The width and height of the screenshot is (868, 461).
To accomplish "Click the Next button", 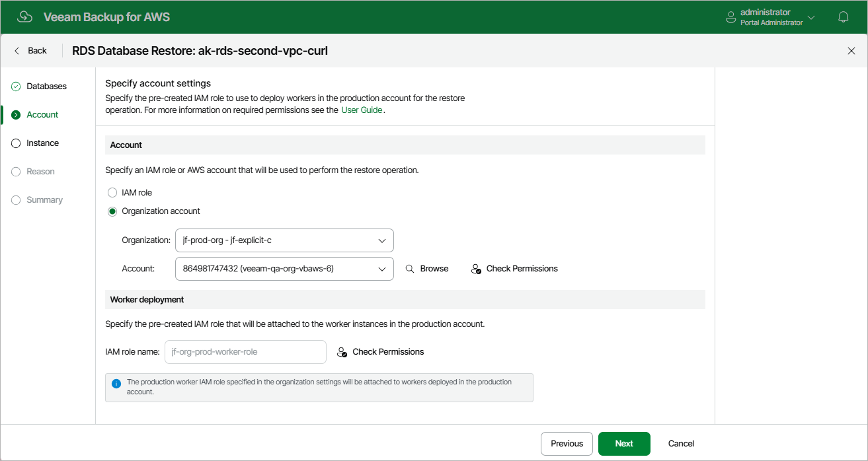I will click(x=624, y=444).
